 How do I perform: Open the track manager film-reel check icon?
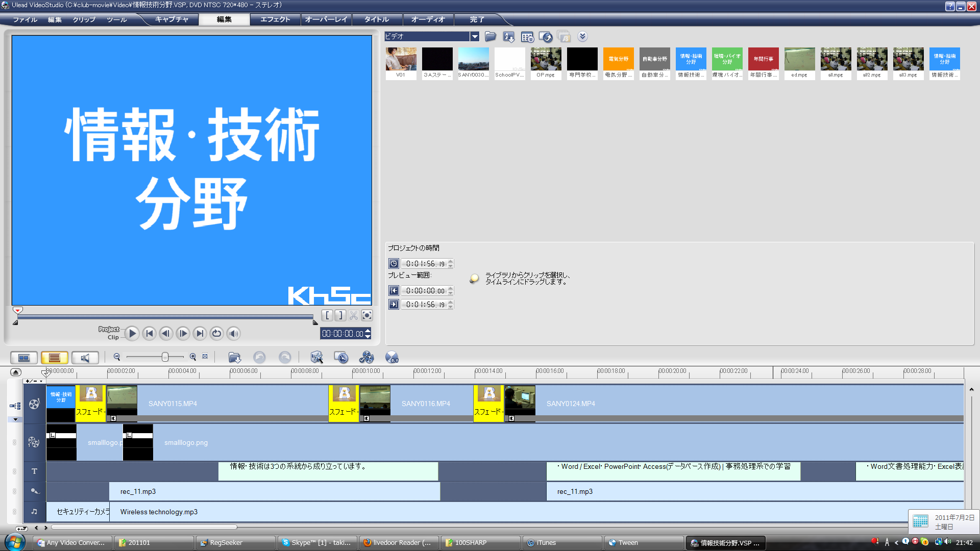point(366,357)
